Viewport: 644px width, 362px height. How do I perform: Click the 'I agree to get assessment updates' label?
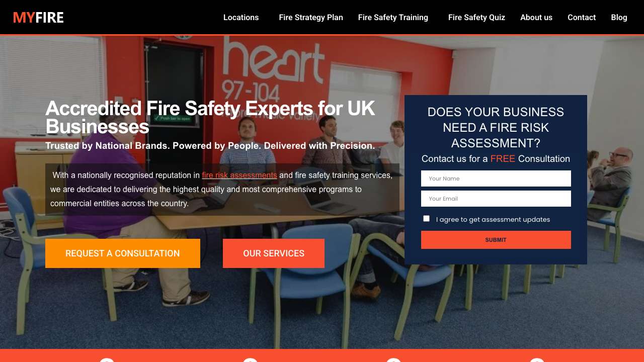click(493, 220)
